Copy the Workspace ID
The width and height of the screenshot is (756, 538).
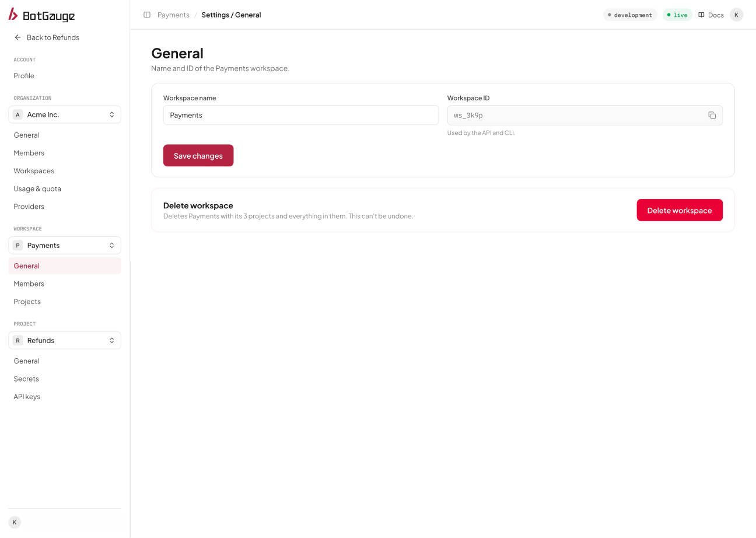pos(712,116)
